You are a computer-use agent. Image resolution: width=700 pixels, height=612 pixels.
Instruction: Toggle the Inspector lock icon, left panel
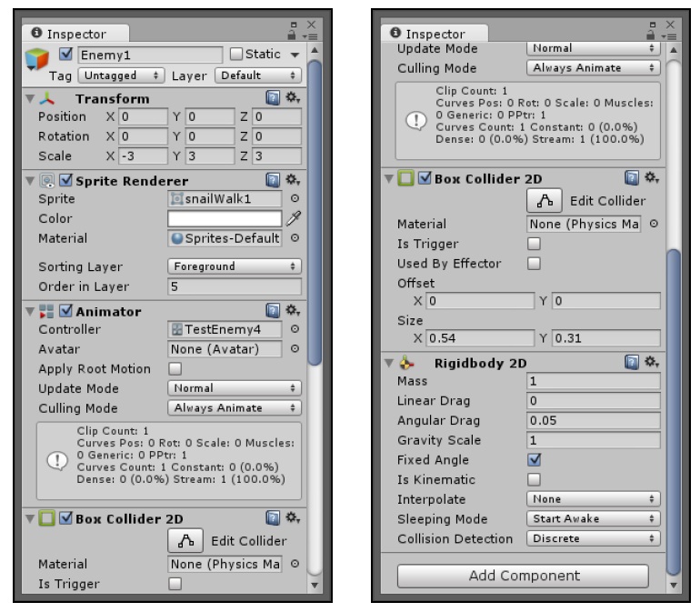click(292, 35)
